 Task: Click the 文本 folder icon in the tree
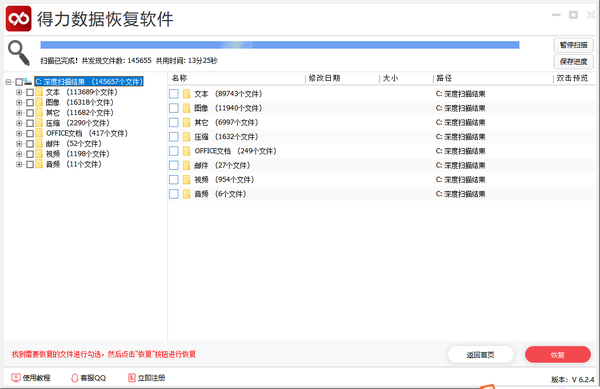(39, 92)
